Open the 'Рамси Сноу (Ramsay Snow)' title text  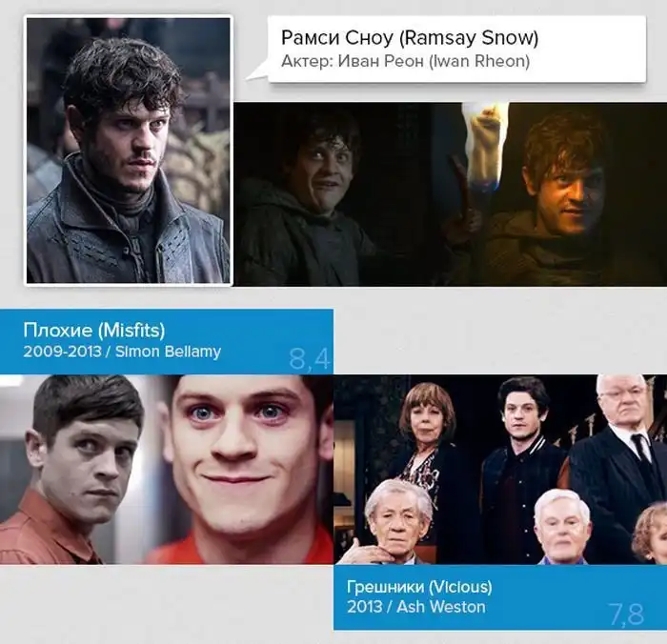[x=410, y=38]
